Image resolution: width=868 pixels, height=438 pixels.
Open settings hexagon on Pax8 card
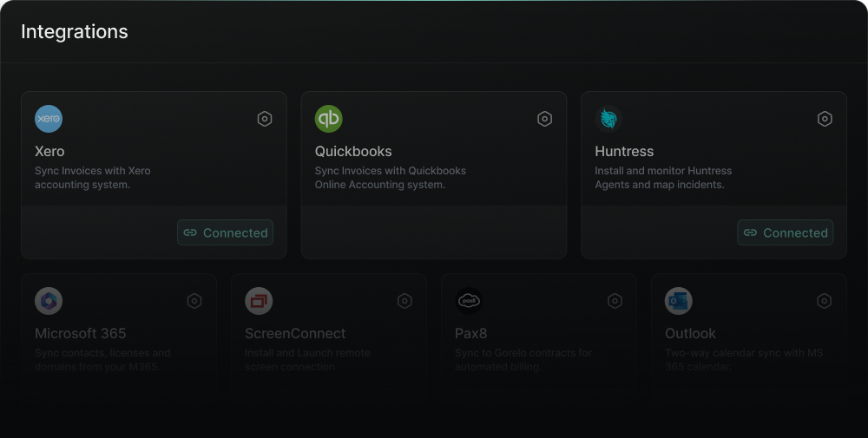click(615, 301)
